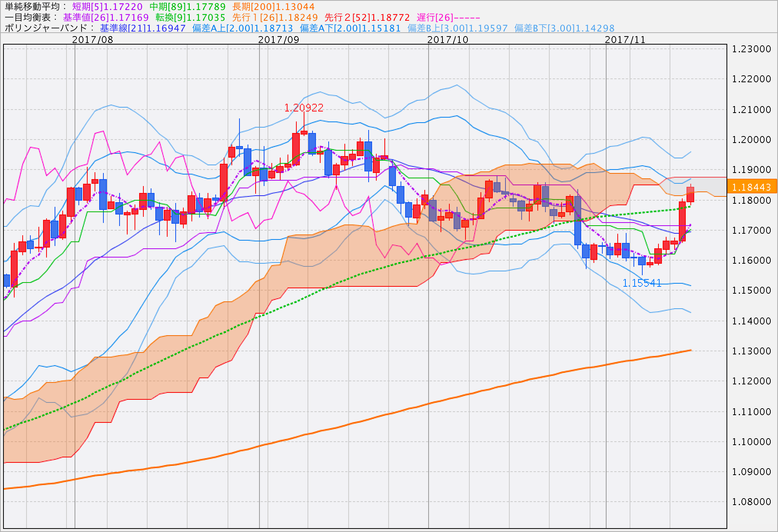Click the lagging span [26] legend entry
Viewport: 778px width, 532px height.
pyautogui.click(x=448, y=17)
